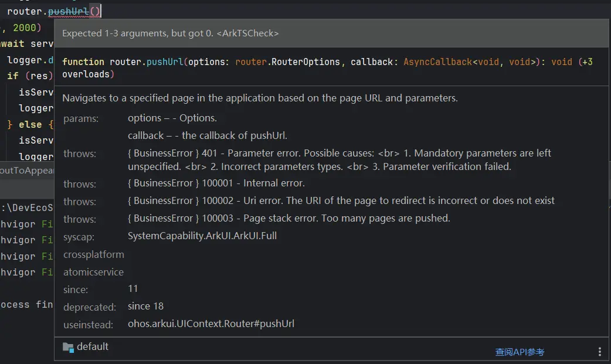The width and height of the screenshot is (611, 364).
Task: Click the ArkTSCheck error message text
Action: coord(170,33)
